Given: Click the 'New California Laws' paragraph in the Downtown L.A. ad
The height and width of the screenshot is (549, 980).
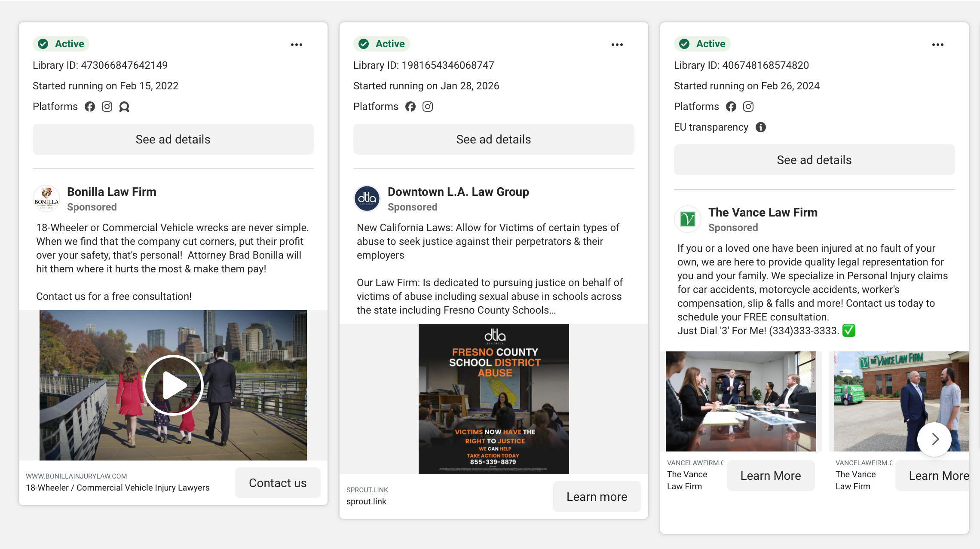Looking at the screenshot, I should [x=488, y=241].
